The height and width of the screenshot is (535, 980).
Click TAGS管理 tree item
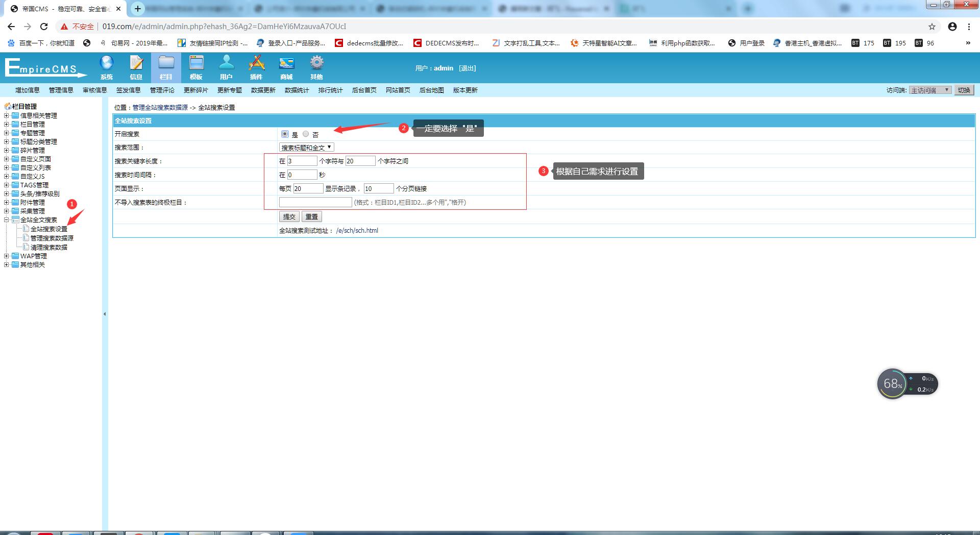pos(34,185)
